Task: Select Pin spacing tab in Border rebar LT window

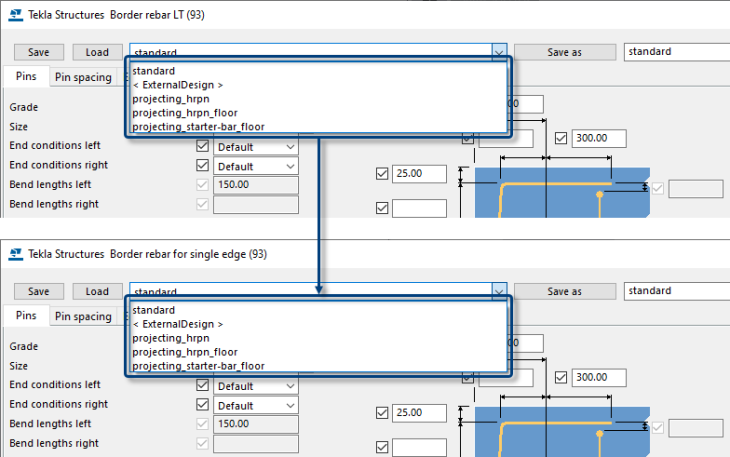Action: click(x=83, y=77)
